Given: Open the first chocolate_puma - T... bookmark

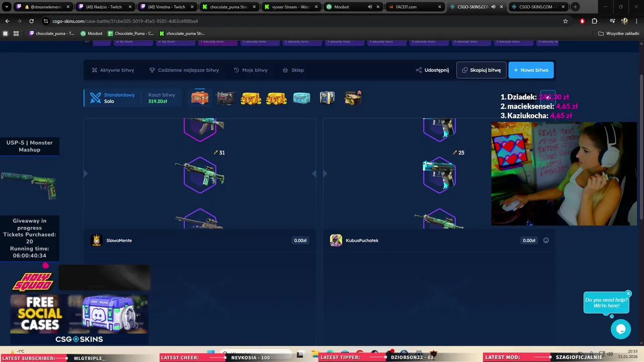Looking at the screenshot, I should [x=51, y=33].
